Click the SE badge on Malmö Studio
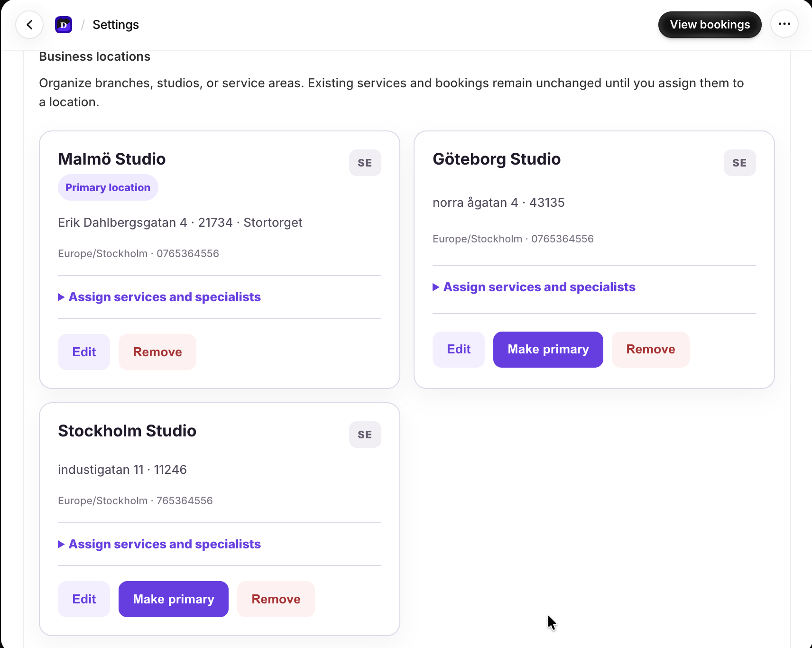Viewport: 812px width, 648px height. [x=365, y=163]
